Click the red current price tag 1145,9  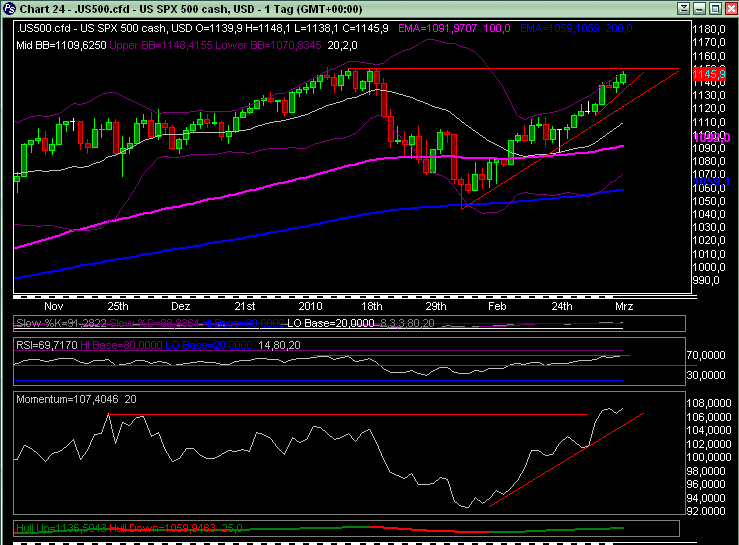pyautogui.click(x=709, y=74)
